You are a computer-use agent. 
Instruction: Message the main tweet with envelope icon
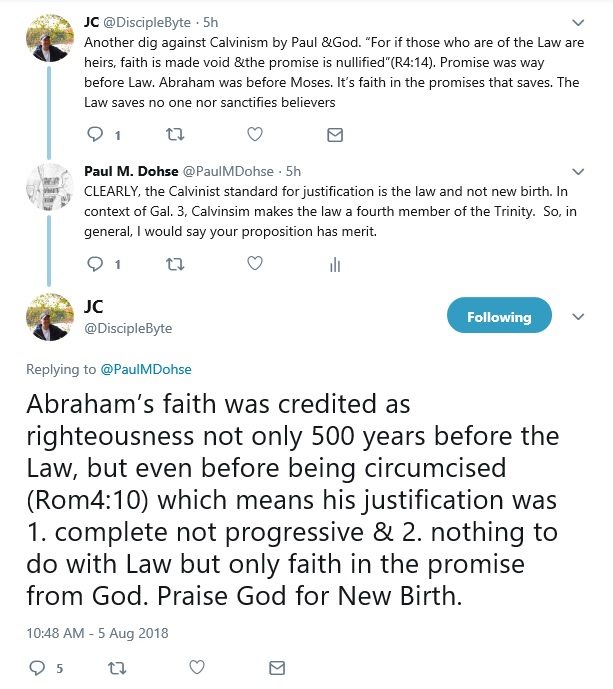[278, 667]
